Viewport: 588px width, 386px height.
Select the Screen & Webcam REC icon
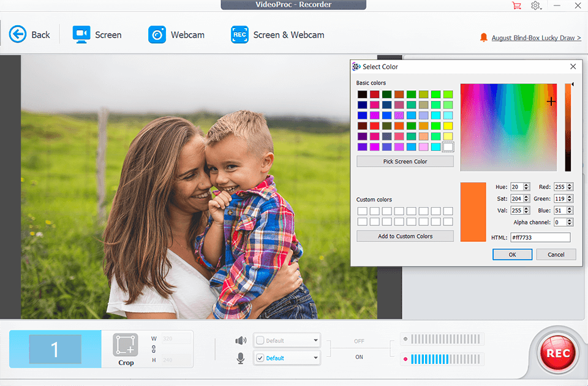[x=239, y=34]
